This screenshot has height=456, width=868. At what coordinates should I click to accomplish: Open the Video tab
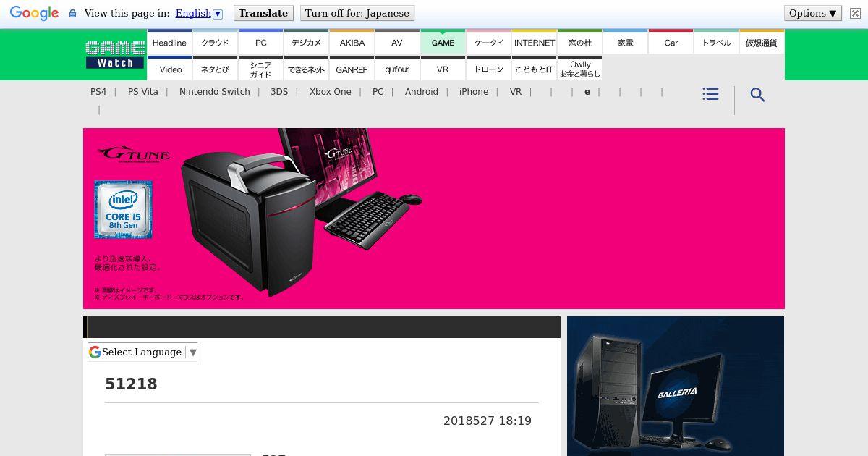[x=169, y=69]
